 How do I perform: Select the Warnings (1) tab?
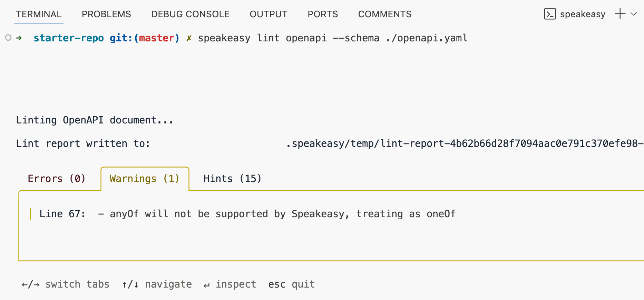click(145, 179)
